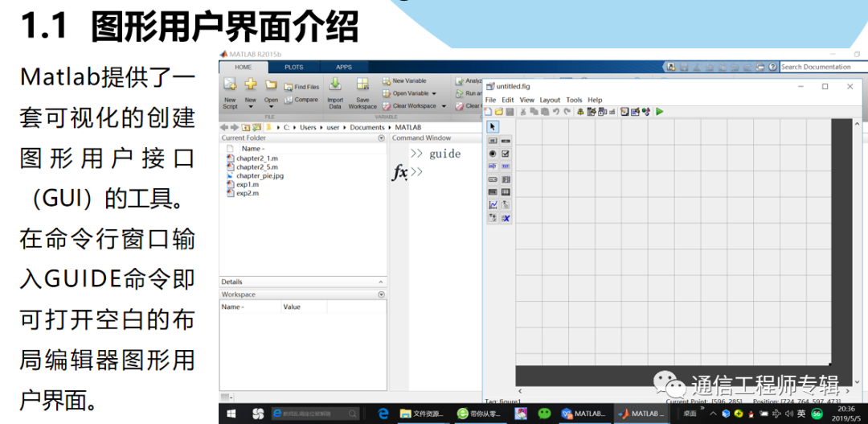Expand the Details panel chevron
Image resolution: width=868 pixels, height=424 pixels.
[381, 282]
